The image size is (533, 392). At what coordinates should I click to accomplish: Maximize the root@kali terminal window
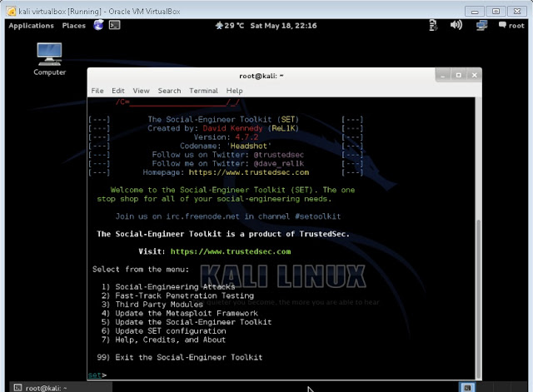[459, 75]
